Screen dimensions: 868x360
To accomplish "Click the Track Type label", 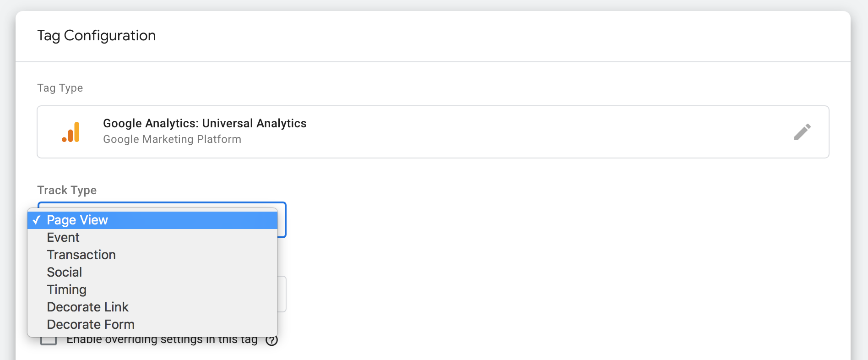I will (x=67, y=190).
